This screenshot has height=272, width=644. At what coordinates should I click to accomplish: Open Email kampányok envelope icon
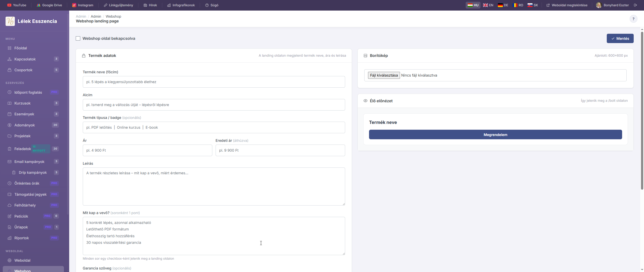coord(10,162)
